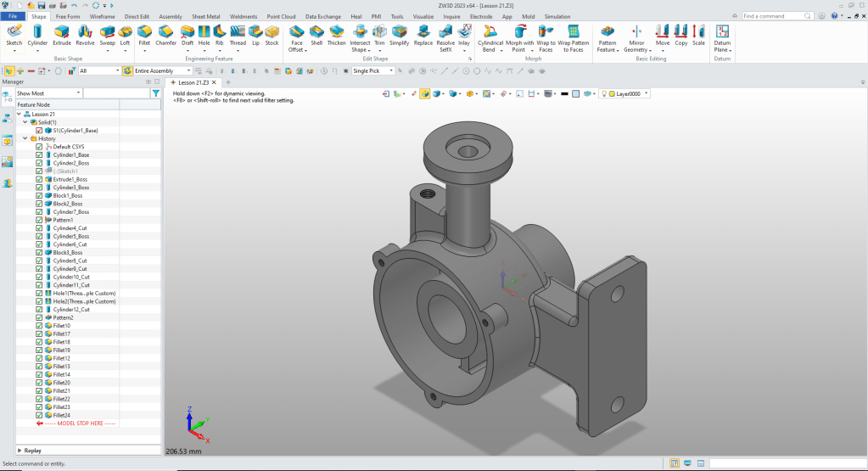This screenshot has height=471, width=868.
Task: Click the Replay panel header
Action: coord(32,451)
